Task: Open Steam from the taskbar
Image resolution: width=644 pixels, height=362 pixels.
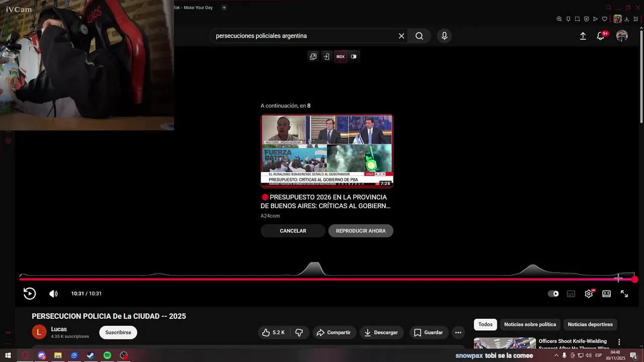Action: [91, 355]
